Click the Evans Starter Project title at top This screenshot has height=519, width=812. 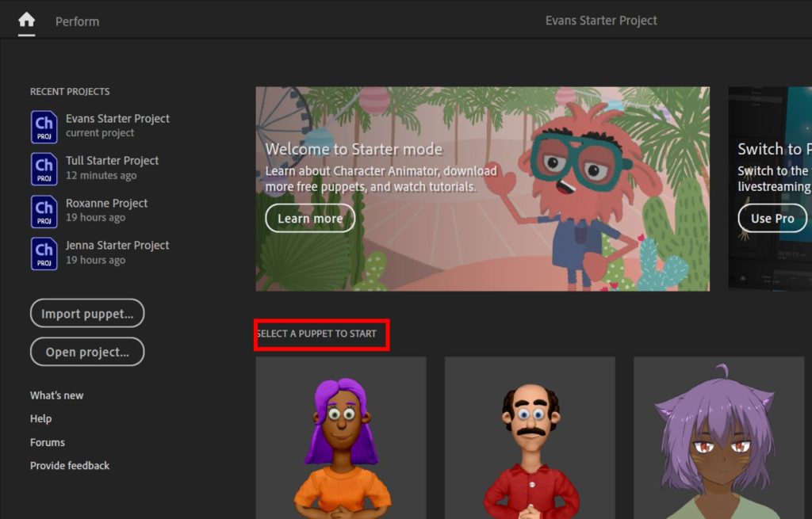(601, 20)
